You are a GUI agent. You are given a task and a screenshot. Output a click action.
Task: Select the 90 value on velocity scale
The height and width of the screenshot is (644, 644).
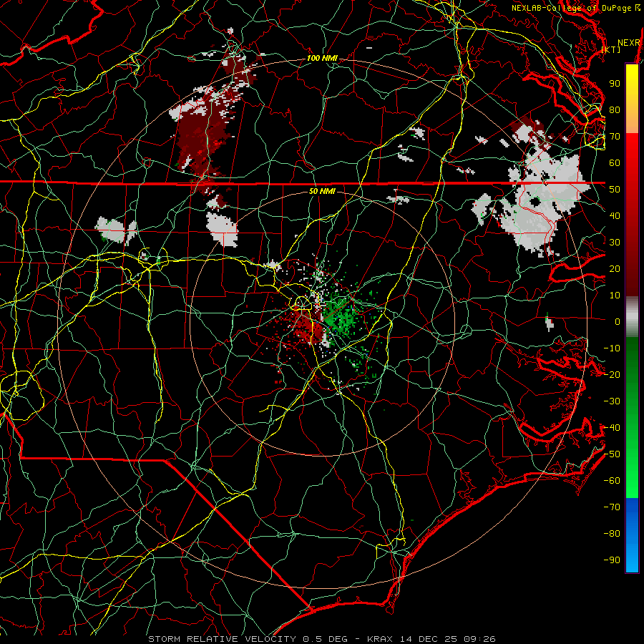click(x=615, y=84)
